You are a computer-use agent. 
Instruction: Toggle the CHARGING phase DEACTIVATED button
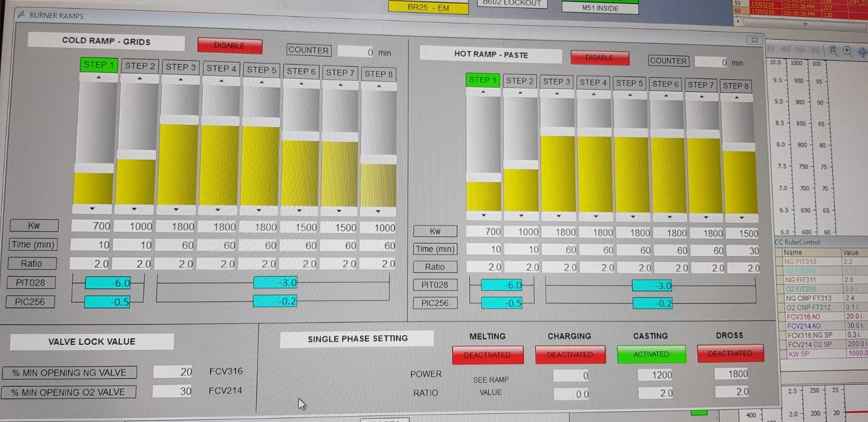tap(570, 354)
